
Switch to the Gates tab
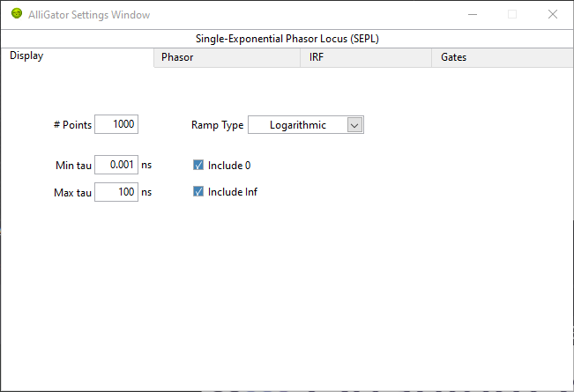coord(502,57)
